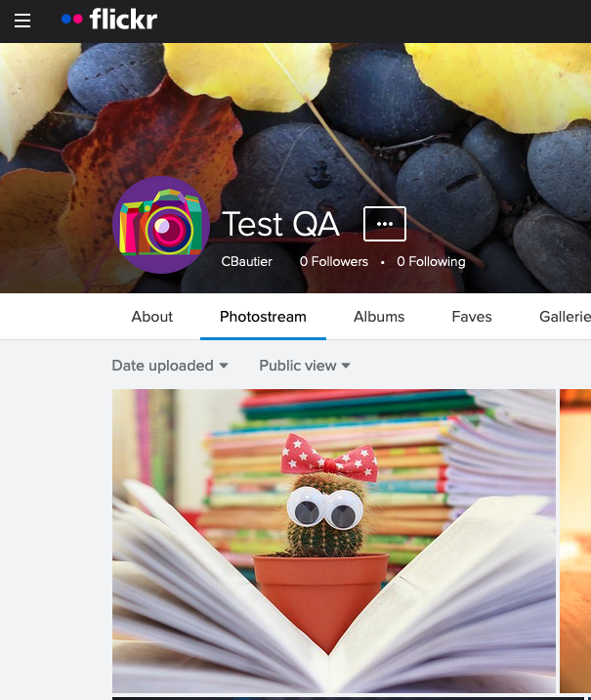Expand the Public view dropdown
591x700 pixels.
(305, 366)
